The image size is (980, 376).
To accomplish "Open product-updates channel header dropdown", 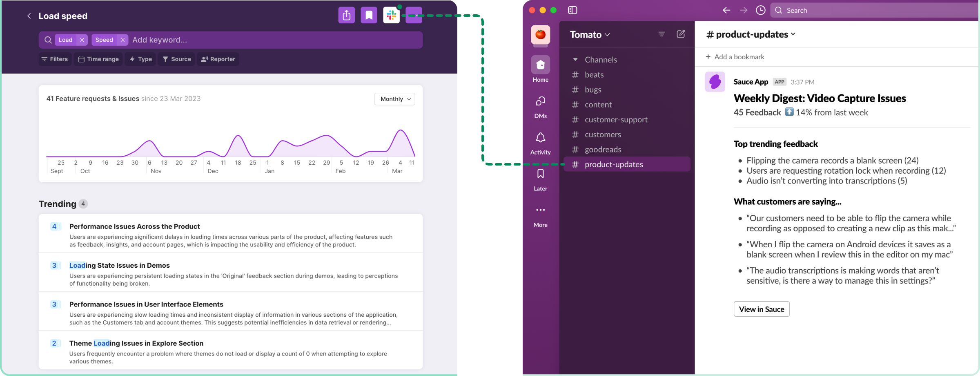I will pos(751,34).
